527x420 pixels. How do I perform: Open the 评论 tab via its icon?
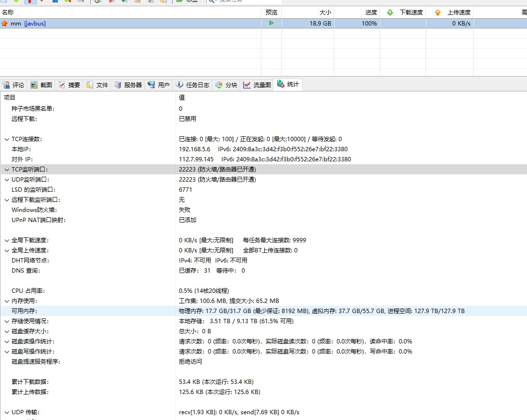6,85
